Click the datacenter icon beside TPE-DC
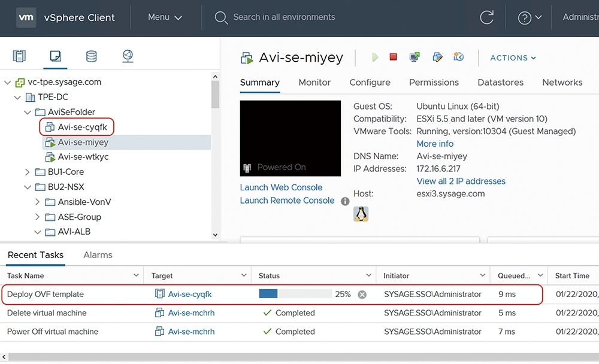The image size is (599, 364). pyautogui.click(x=30, y=98)
